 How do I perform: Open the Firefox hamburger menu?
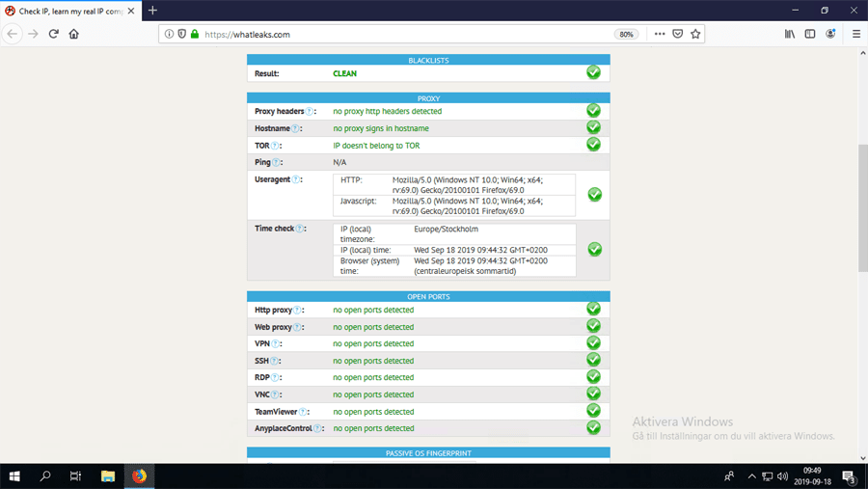(855, 34)
